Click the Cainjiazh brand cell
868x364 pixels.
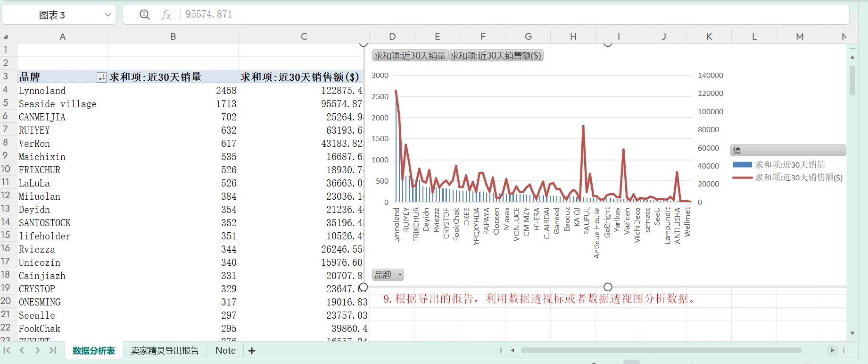[62, 276]
